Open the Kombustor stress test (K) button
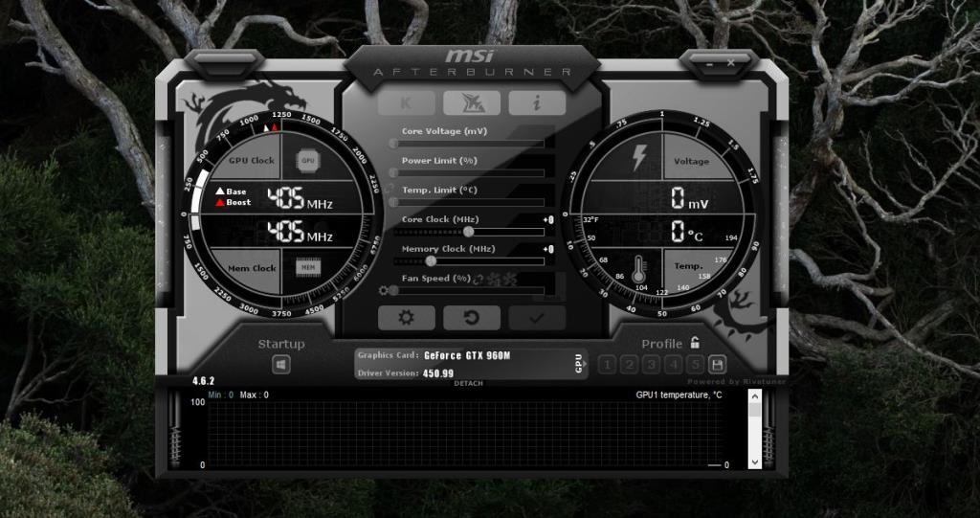Screen dimensions: 980x518 tap(405, 102)
